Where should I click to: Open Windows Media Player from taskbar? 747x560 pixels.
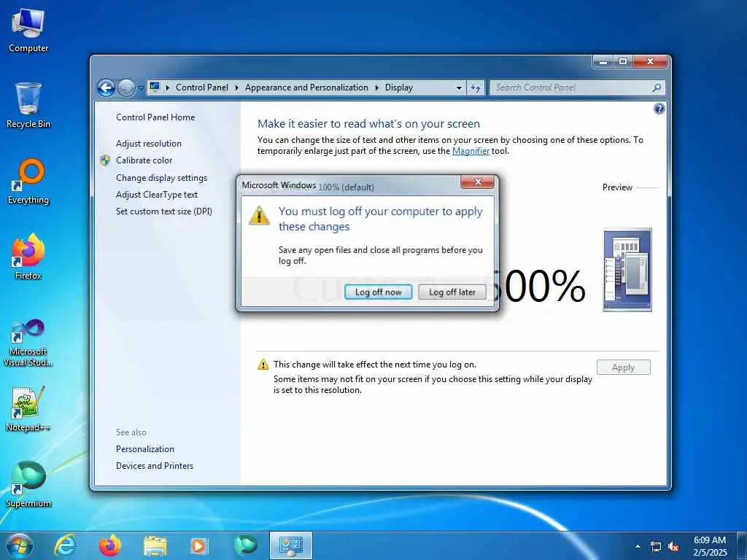(198, 545)
